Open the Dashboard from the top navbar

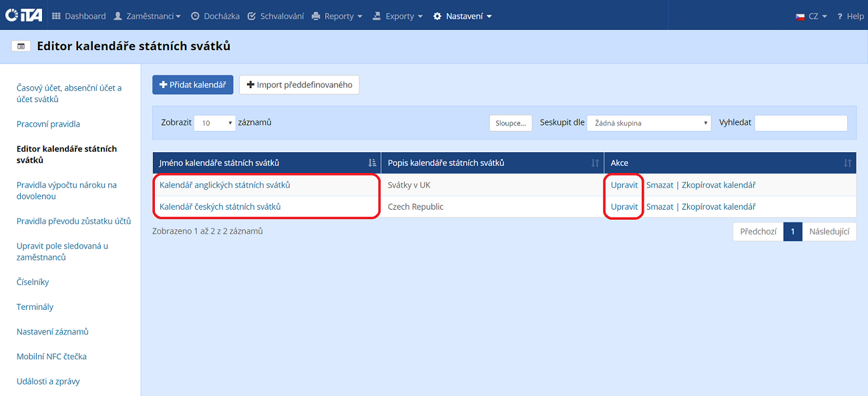click(79, 16)
